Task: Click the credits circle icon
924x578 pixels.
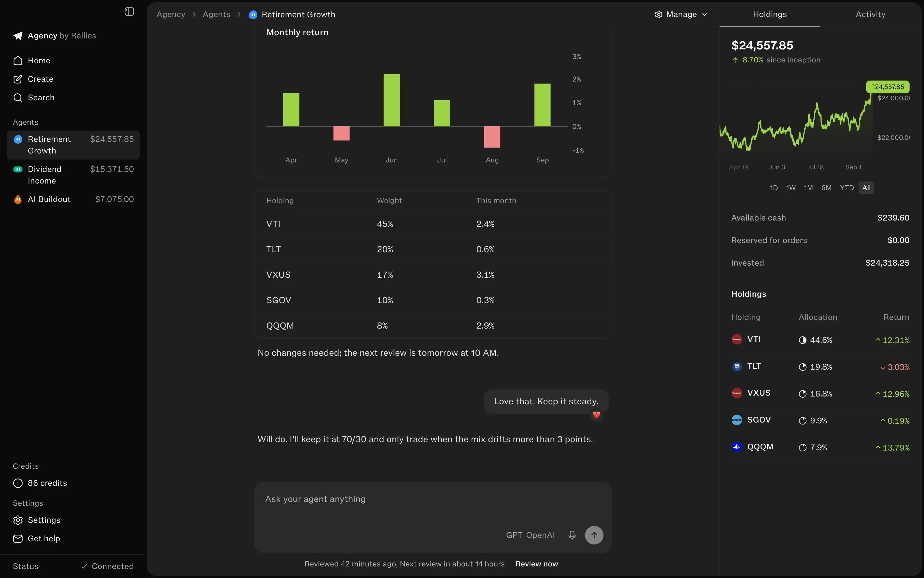Action: tap(18, 483)
